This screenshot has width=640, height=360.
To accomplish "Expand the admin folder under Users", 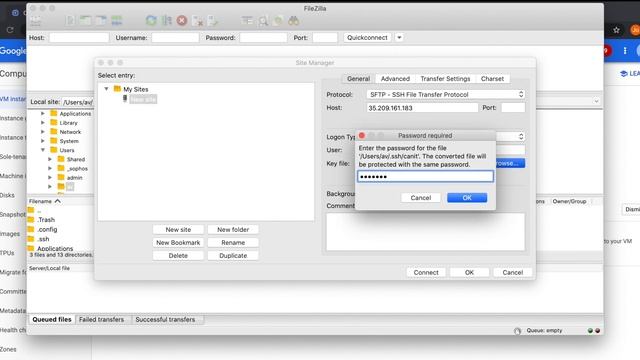I will pyautogui.click(x=50, y=178).
